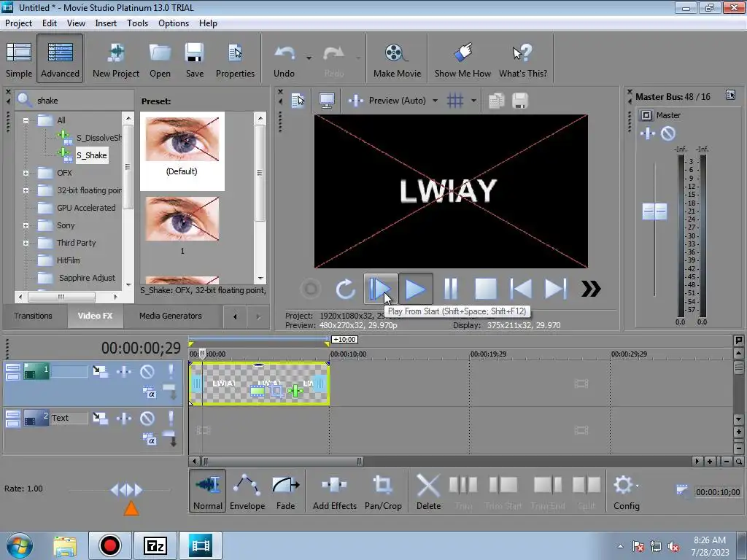
Task: Mute the Text track
Action: click(147, 418)
